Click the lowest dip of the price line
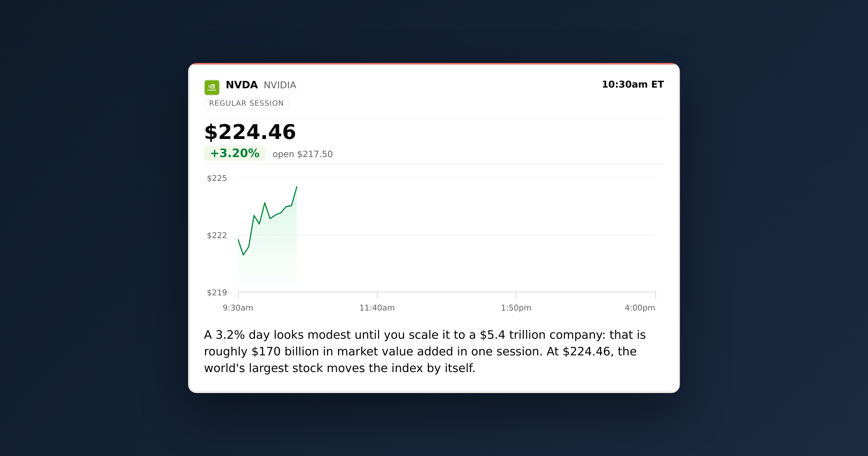The width and height of the screenshot is (868, 456). (243, 255)
